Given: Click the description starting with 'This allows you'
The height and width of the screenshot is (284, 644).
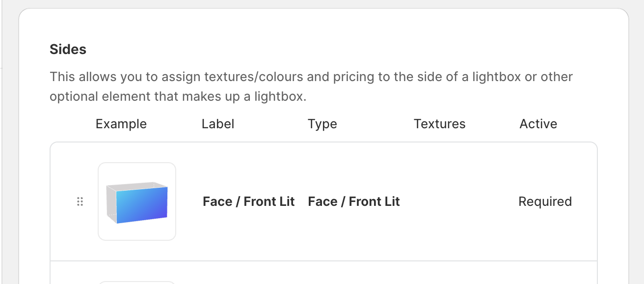Looking at the screenshot, I should pyautogui.click(x=311, y=77).
